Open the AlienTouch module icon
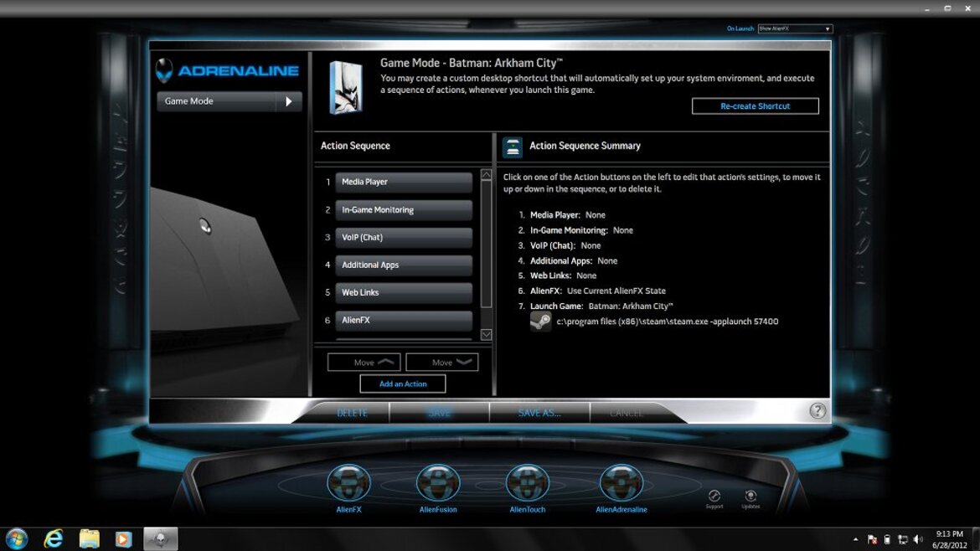The width and height of the screenshot is (980, 551). click(x=528, y=483)
